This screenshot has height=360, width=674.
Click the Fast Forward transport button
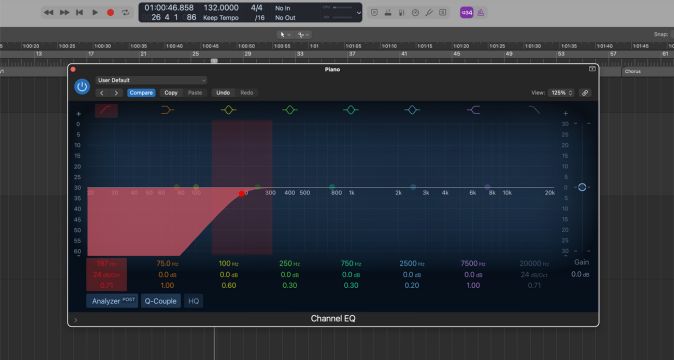64,12
